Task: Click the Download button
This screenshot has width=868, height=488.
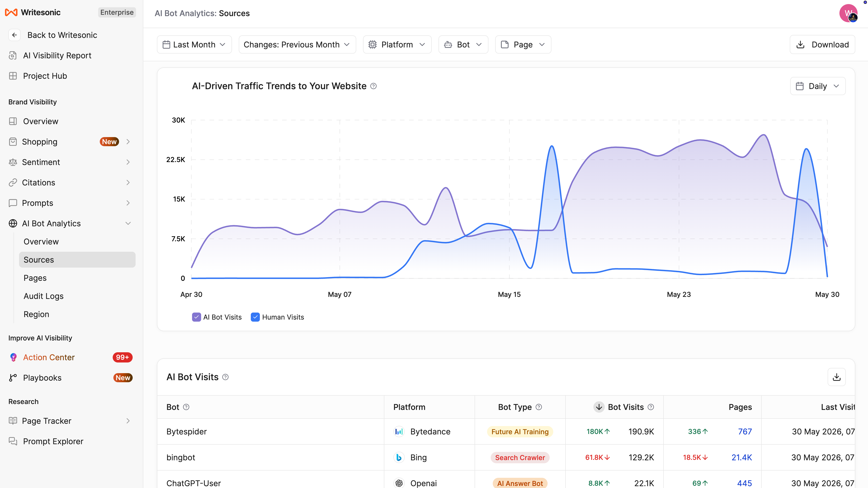Action: coord(822,44)
